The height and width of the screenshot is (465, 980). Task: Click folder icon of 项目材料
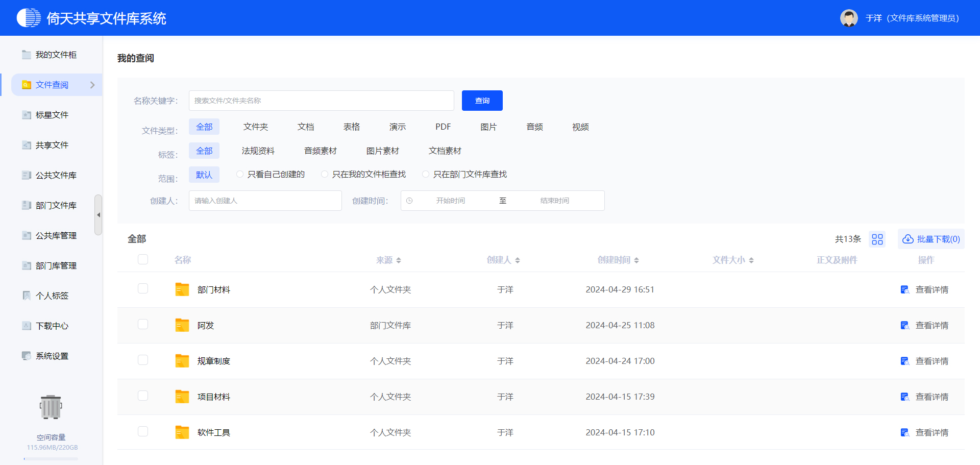tap(182, 397)
